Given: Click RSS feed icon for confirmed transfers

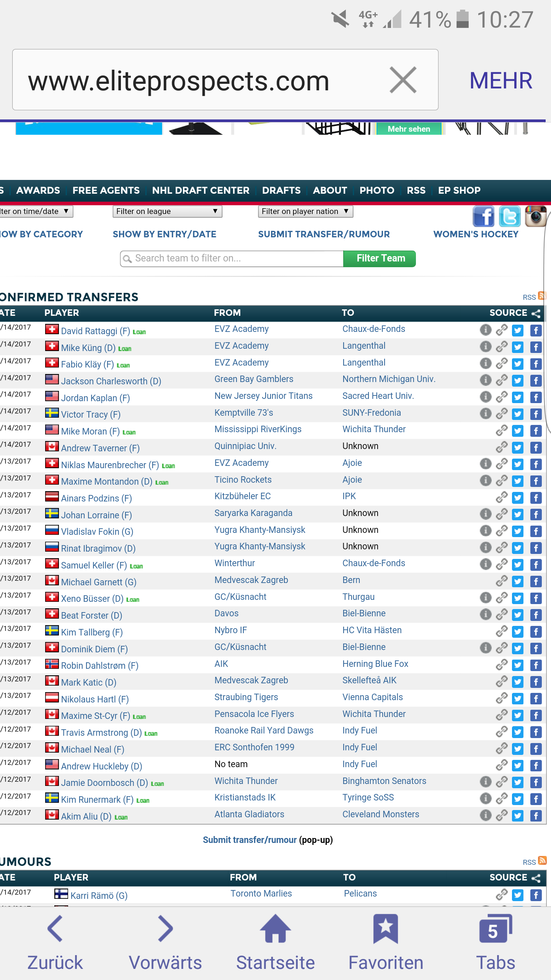Looking at the screenshot, I should tap(541, 296).
